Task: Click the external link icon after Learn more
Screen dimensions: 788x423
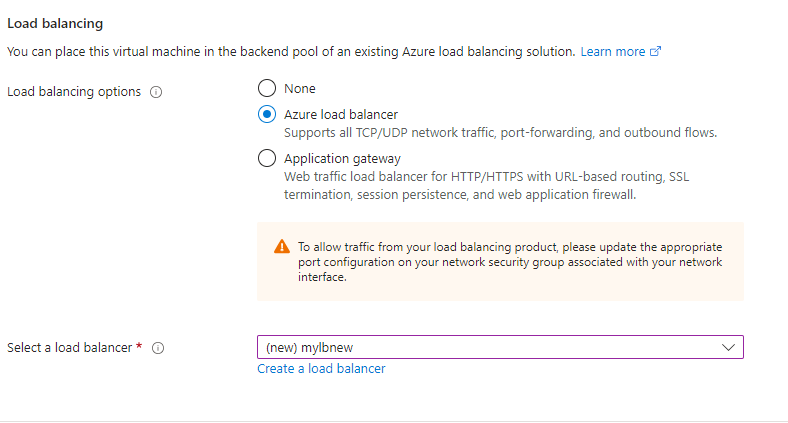Action: (656, 51)
